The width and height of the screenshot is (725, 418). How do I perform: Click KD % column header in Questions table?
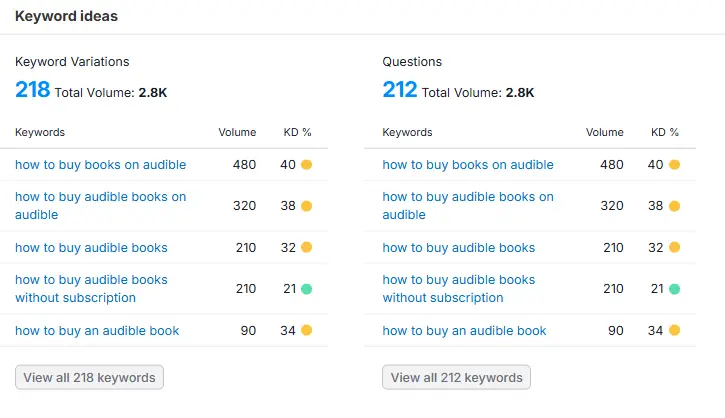tap(664, 132)
